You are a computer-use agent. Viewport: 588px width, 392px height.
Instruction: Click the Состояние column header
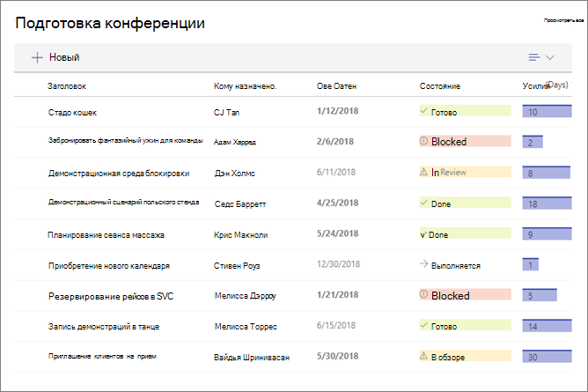click(440, 86)
